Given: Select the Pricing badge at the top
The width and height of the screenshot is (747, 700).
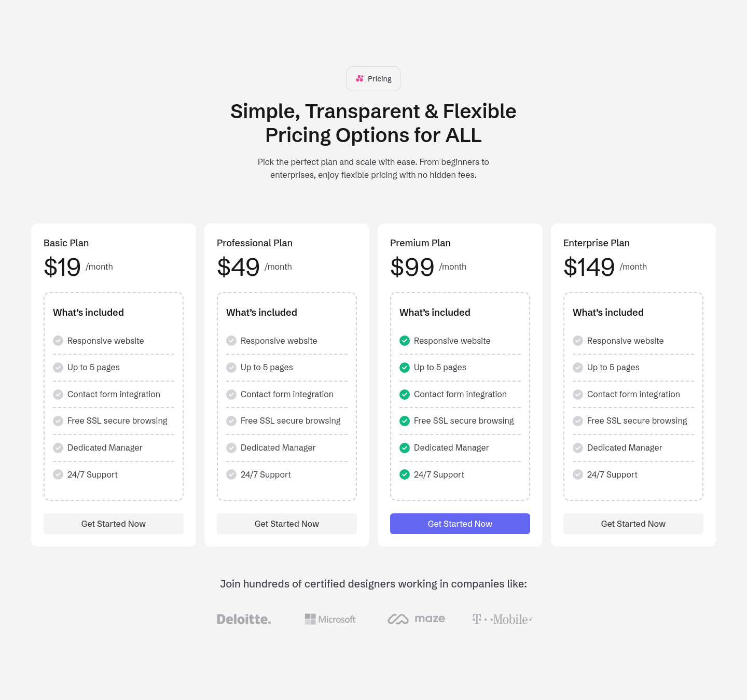Looking at the screenshot, I should coord(373,79).
